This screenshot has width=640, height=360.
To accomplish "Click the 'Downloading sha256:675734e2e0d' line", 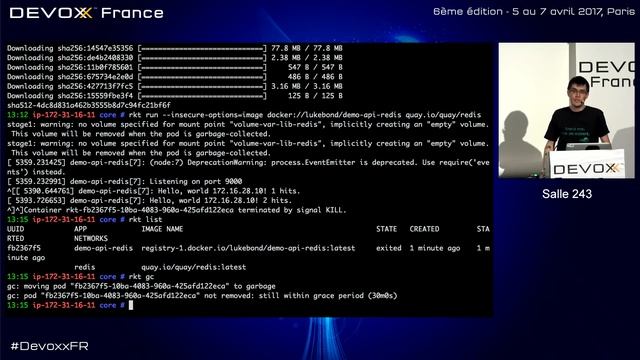I will (175, 77).
